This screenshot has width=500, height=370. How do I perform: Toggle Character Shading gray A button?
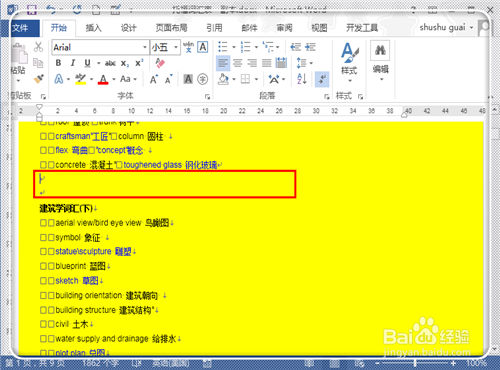click(x=188, y=79)
